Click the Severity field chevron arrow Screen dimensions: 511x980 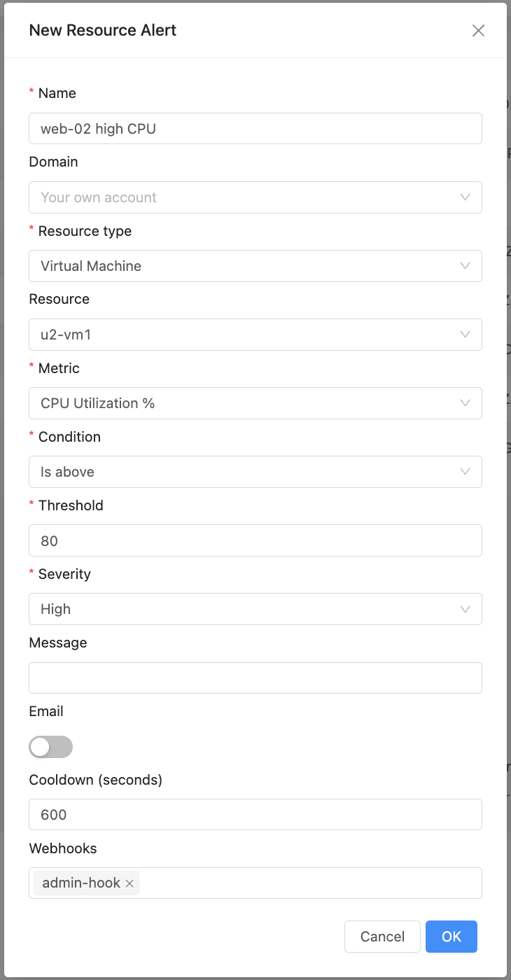pyautogui.click(x=465, y=609)
